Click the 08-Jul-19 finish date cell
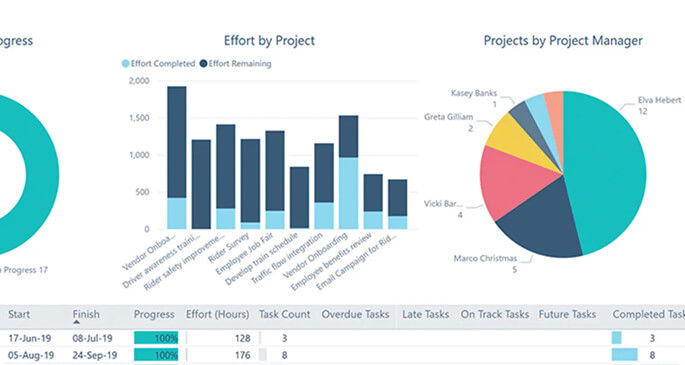Screen dimensions: 685x365 click(93, 338)
